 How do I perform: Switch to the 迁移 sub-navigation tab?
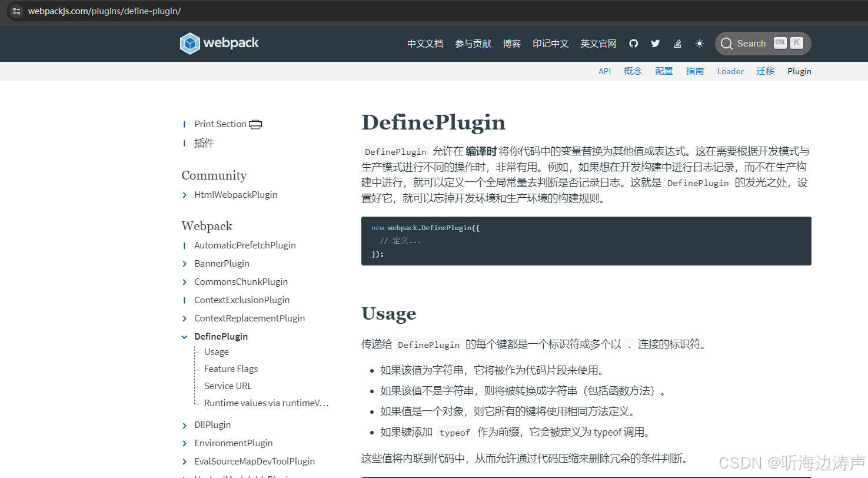(x=766, y=71)
